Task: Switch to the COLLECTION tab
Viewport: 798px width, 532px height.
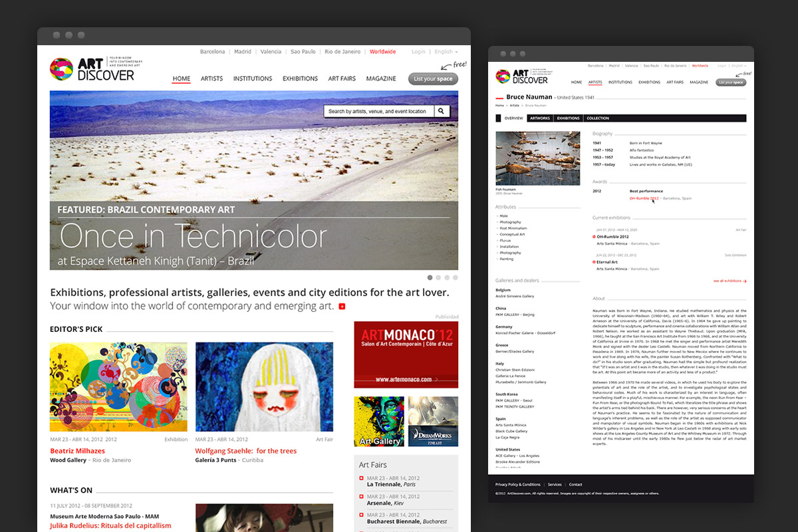Action: [x=598, y=118]
